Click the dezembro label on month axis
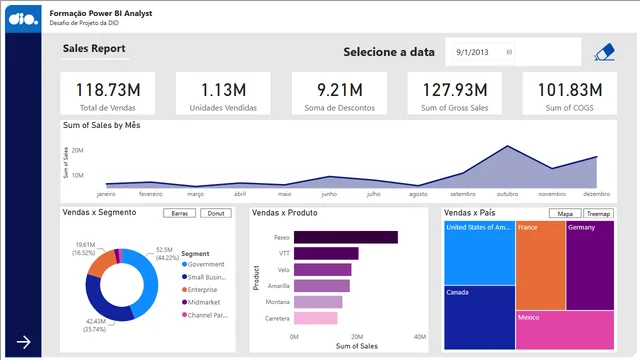 [597, 194]
